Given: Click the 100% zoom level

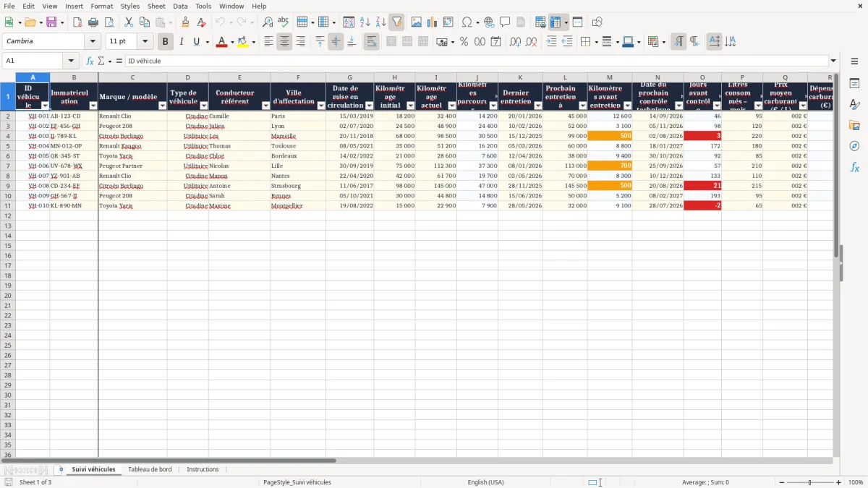Looking at the screenshot, I should (855, 482).
